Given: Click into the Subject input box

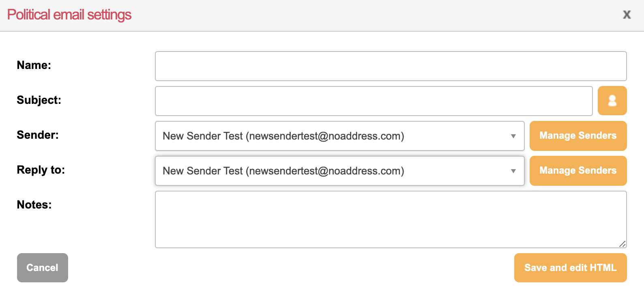Looking at the screenshot, I should 374,101.
